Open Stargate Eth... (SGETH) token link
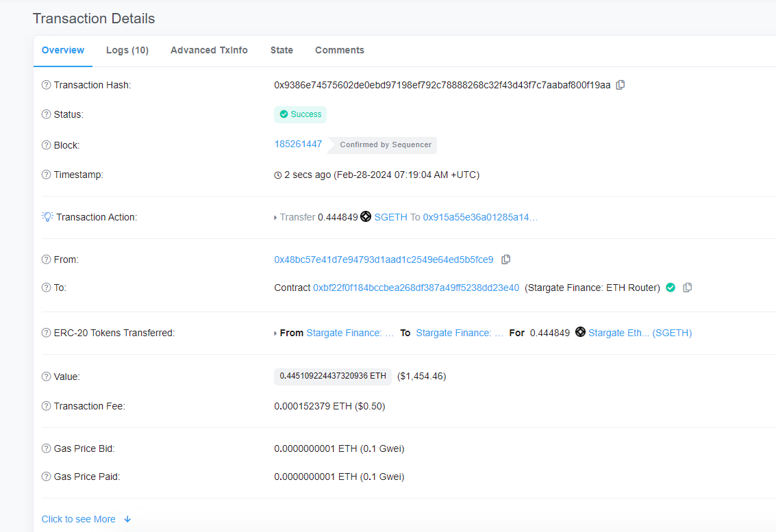 point(640,333)
